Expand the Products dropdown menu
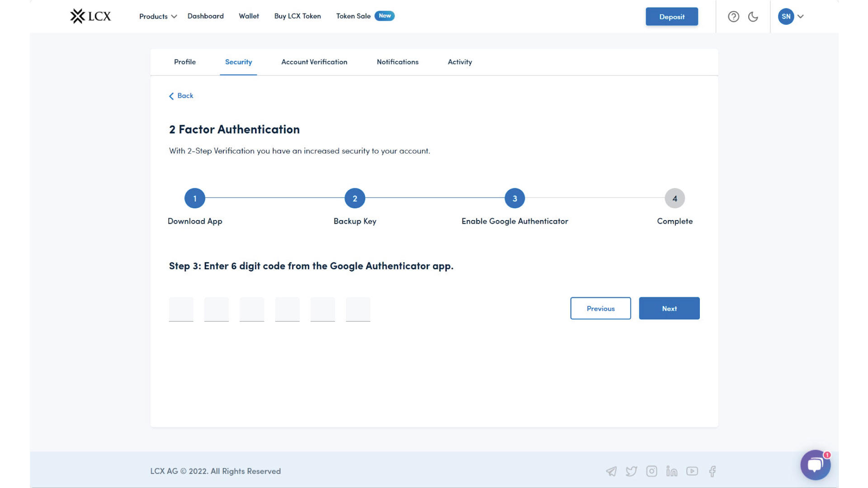868x488 pixels. point(158,16)
